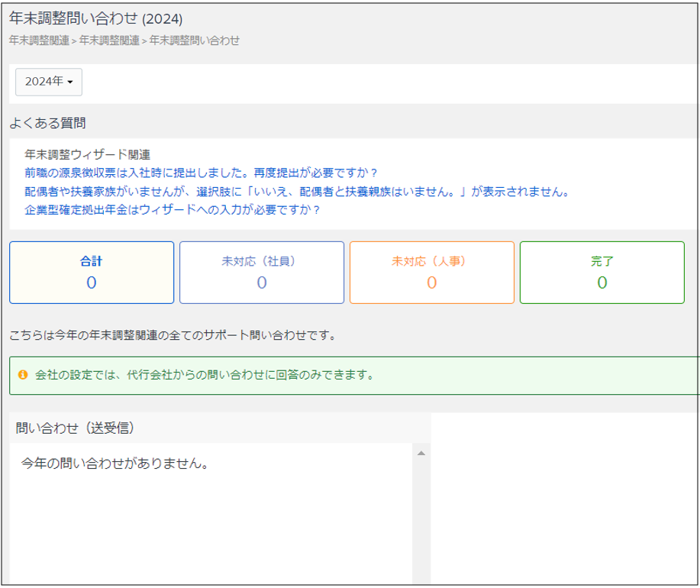
Task: Click the 年末調整問い合わせ (2024) page title
Action: (95, 18)
